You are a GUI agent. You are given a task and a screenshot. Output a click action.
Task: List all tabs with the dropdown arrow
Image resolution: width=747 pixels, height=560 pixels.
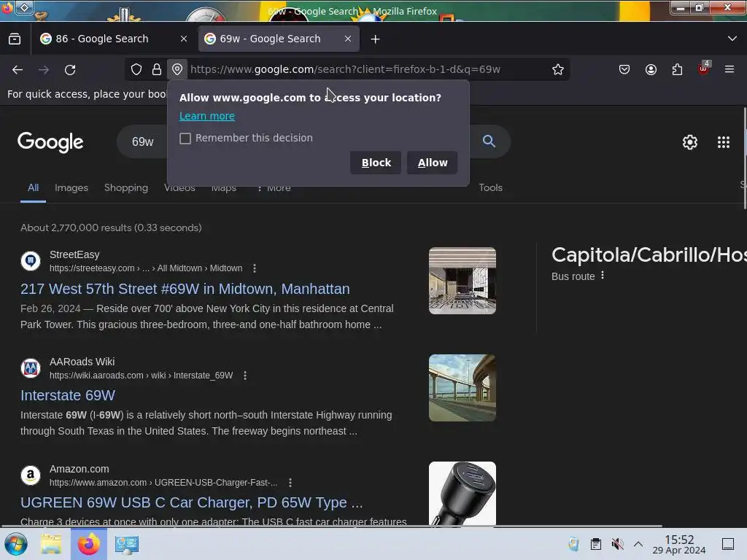click(732, 39)
